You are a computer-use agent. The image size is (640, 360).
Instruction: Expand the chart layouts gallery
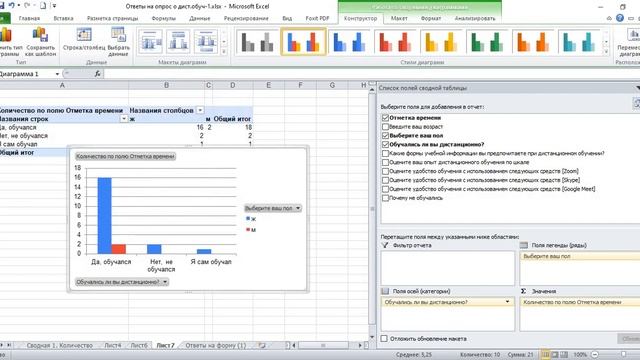[x=224, y=52]
